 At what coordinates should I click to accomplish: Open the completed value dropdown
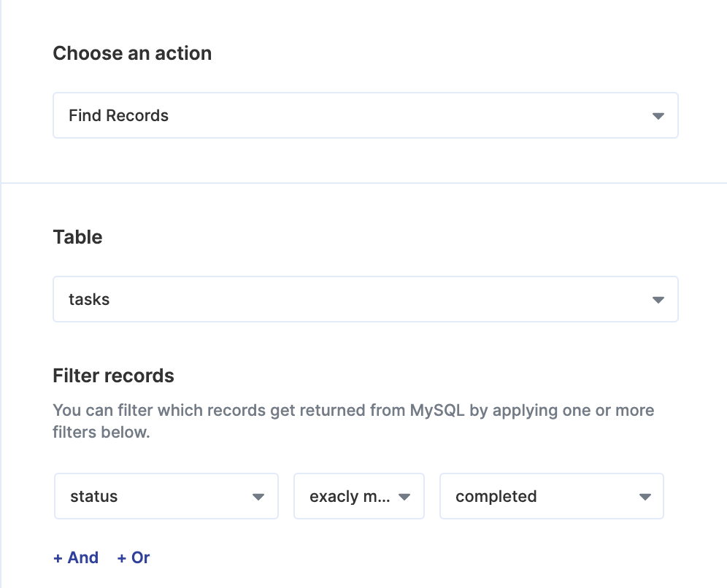point(552,496)
